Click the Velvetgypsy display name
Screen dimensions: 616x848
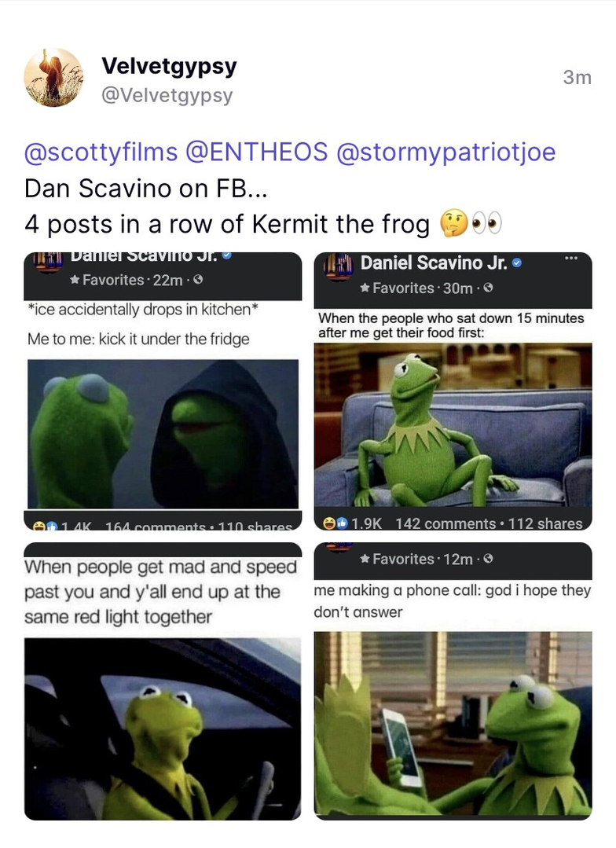169,67
